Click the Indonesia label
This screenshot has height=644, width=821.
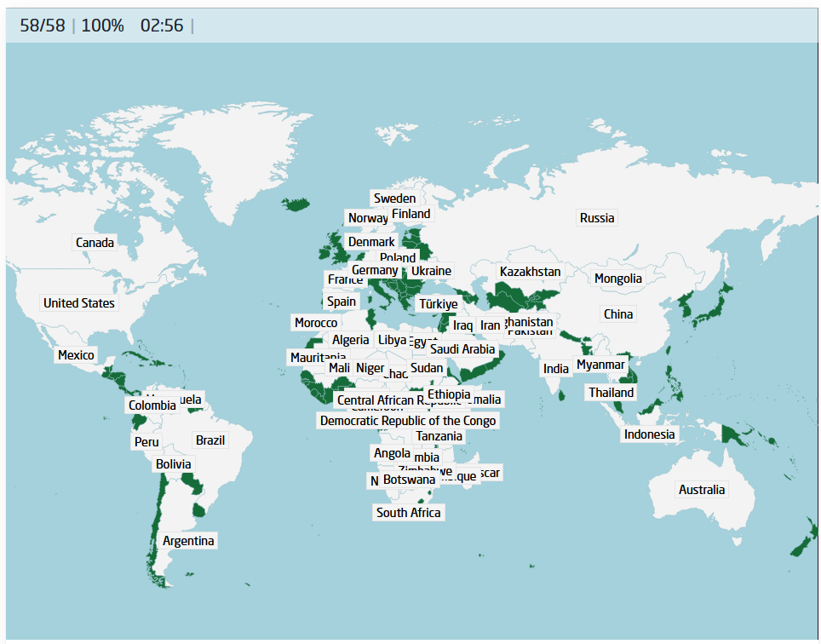tap(649, 434)
